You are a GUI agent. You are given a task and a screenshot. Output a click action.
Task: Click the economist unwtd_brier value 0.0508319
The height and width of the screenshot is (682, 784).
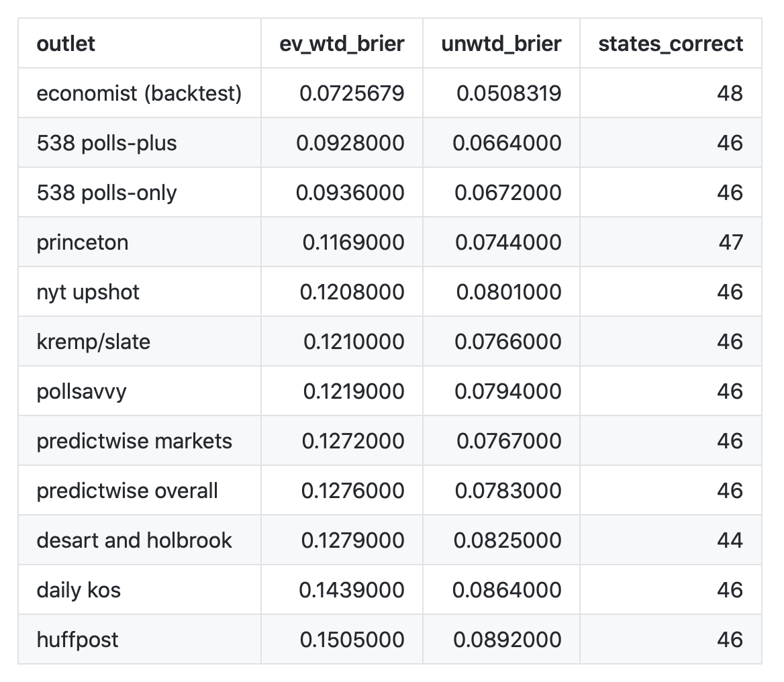tap(509, 93)
